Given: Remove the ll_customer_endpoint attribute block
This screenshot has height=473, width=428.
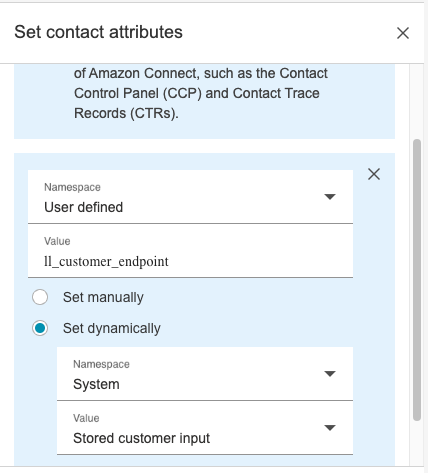Looking at the screenshot, I should tap(374, 174).
